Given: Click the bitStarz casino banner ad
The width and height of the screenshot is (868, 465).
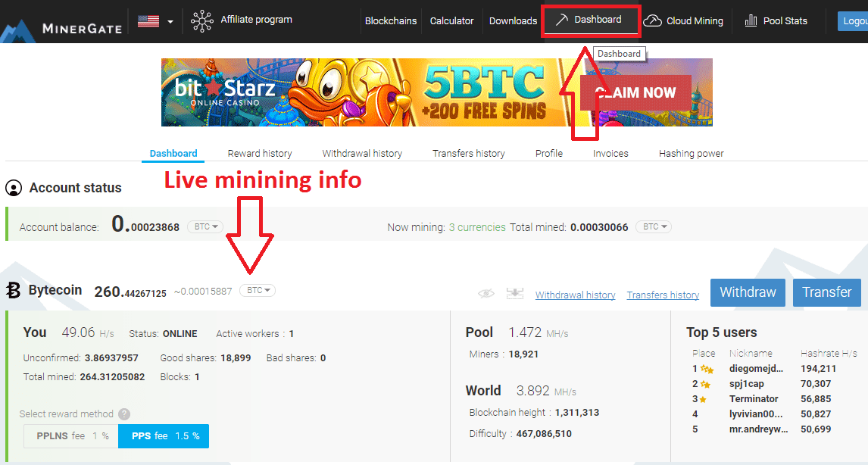Looking at the screenshot, I should [x=437, y=92].
